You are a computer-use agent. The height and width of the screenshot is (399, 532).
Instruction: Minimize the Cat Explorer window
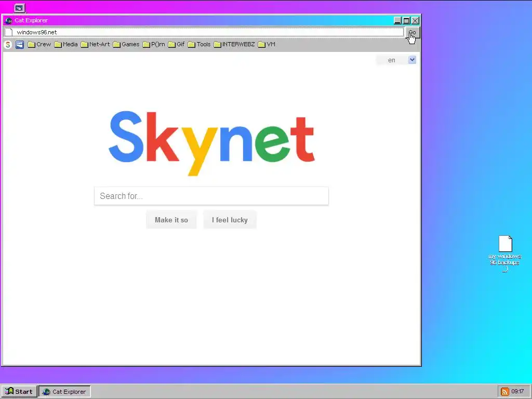[397, 20]
